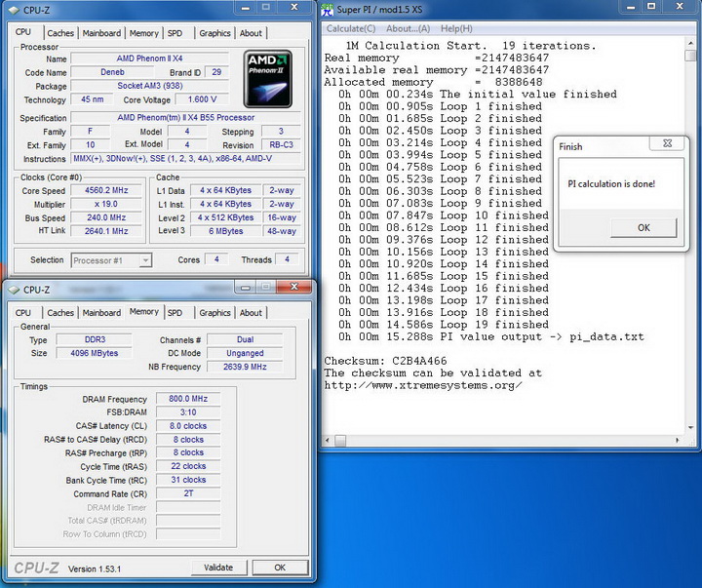
Task: Click Validate button in CPU-Z
Action: tap(218, 568)
